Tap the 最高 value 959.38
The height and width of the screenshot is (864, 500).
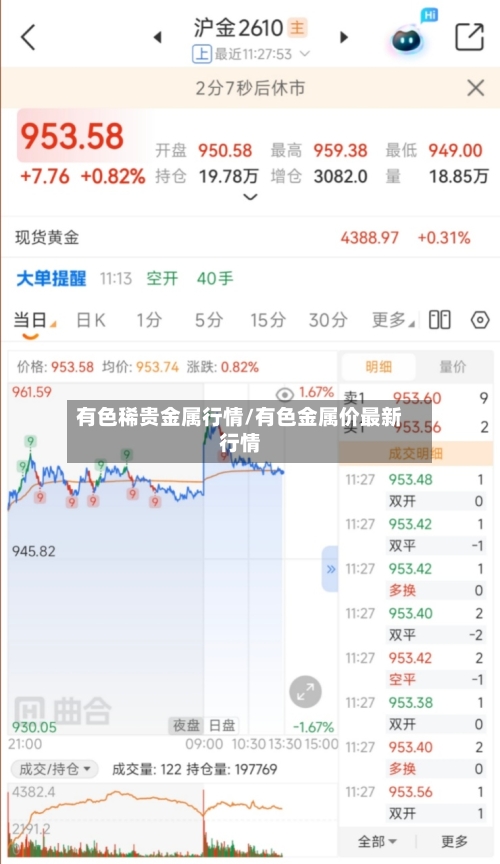pyautogui.click(x=340, y=150)
